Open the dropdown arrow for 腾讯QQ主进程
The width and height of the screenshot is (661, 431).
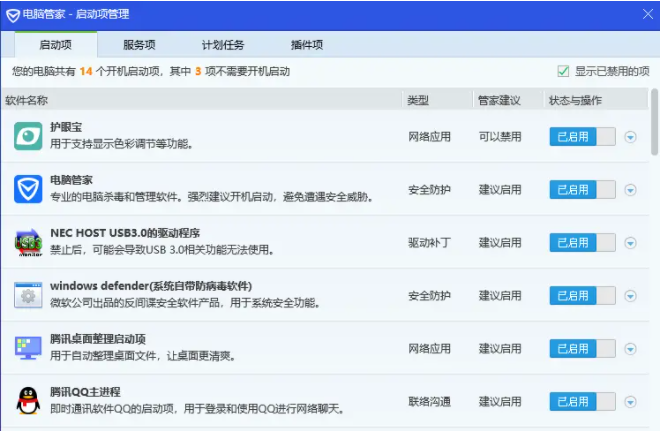(630, 402)
